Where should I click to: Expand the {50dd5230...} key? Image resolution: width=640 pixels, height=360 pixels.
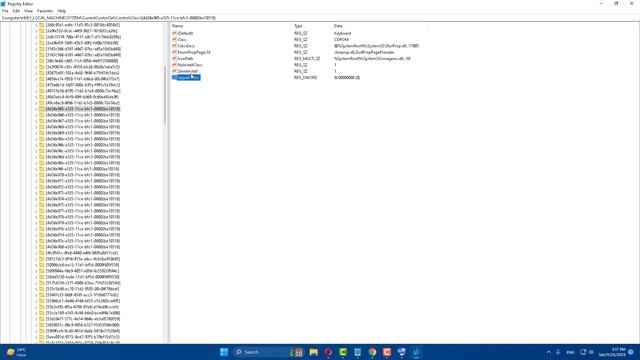36,277
